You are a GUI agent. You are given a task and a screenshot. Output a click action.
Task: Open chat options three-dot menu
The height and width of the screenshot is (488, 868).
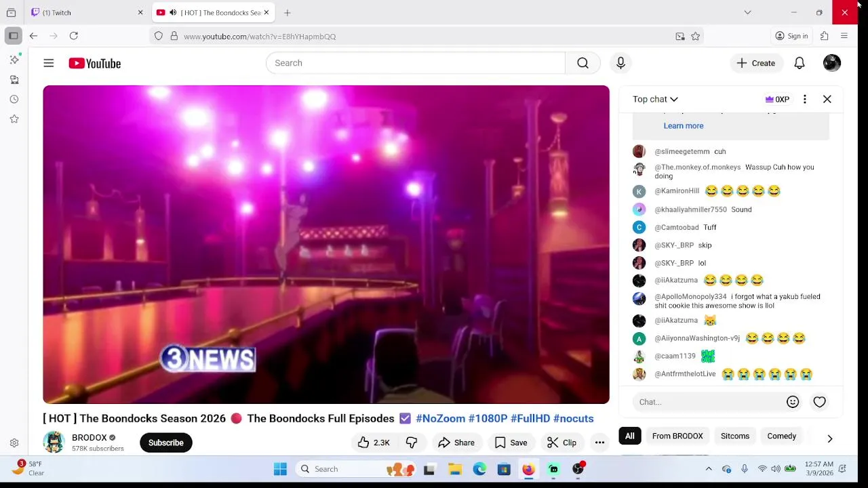804,99
